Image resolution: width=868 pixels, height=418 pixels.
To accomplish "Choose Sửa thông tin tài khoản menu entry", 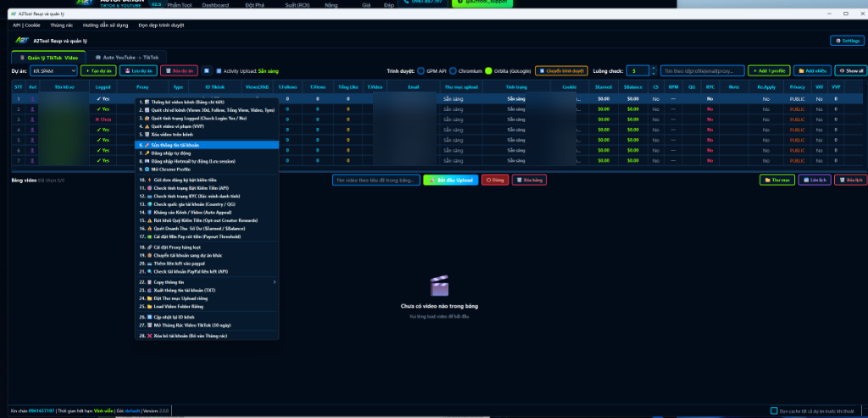I will pyautogui.click(x=207, y=145).
